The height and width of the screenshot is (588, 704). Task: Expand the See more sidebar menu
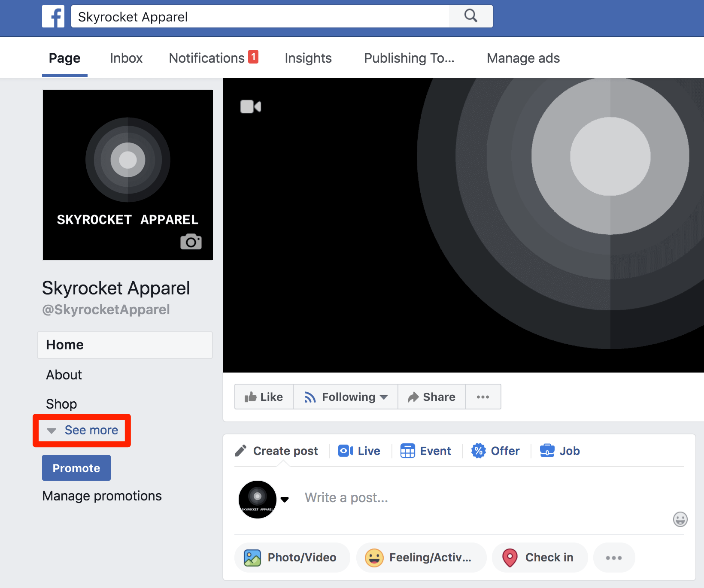82,430
